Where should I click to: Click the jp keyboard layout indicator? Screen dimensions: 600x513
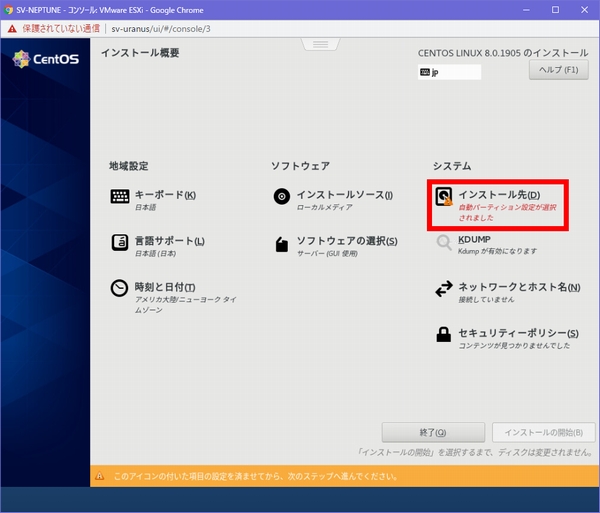tap(449, 72)
